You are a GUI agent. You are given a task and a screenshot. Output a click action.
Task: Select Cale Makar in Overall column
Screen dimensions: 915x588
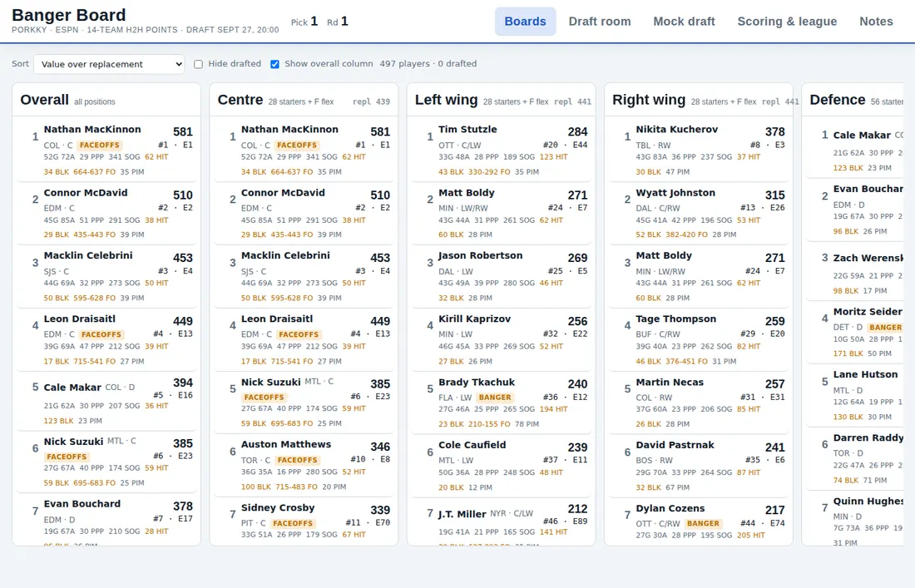tap(106, 403)
